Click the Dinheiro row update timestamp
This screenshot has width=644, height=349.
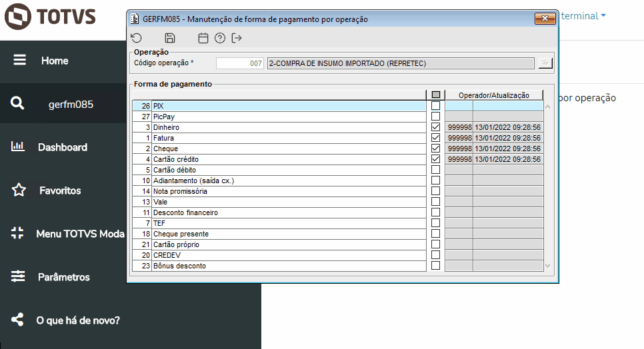pyautogui.click(x=507, y=127)
